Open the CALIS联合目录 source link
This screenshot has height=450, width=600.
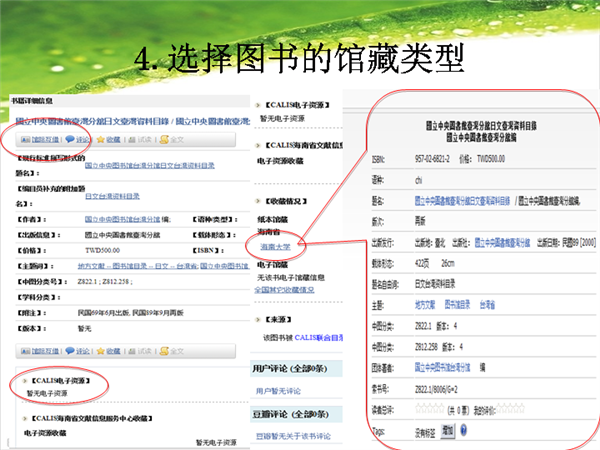pyautogui.click(x=319, y=338)
